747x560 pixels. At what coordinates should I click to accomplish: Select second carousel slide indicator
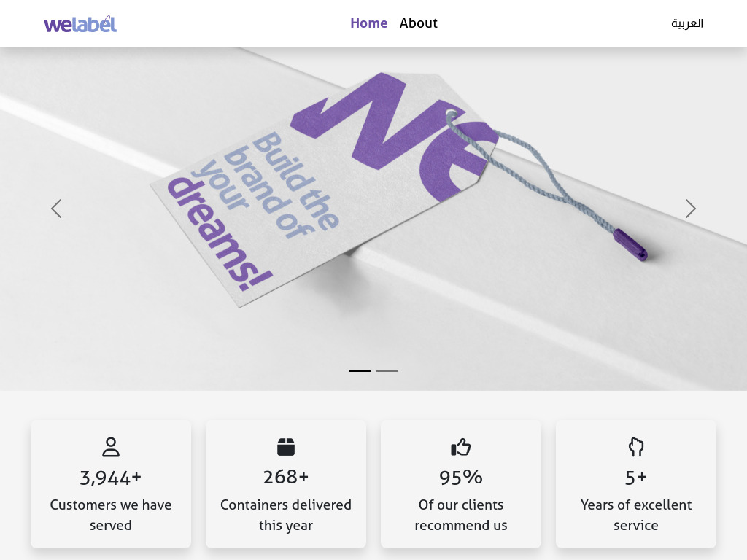pos(387,370)
